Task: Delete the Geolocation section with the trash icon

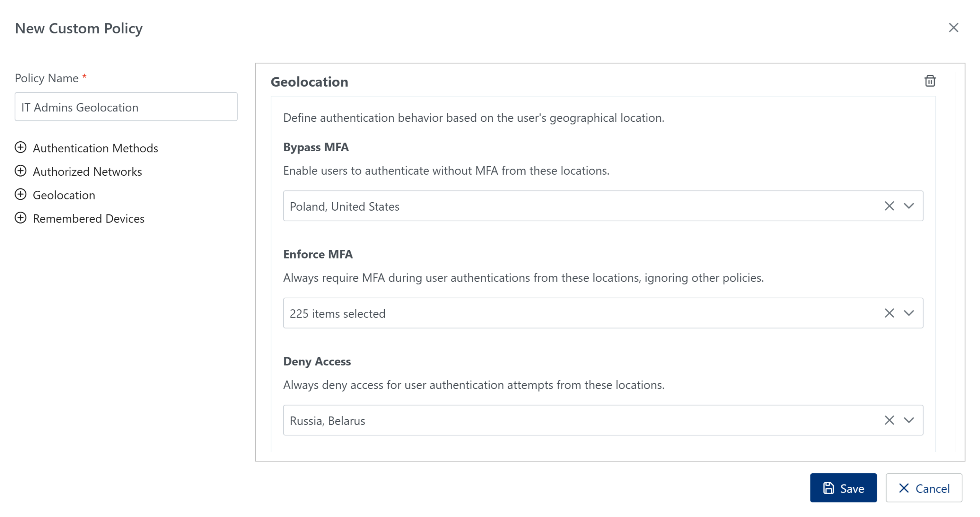Action: coord(929,81)
